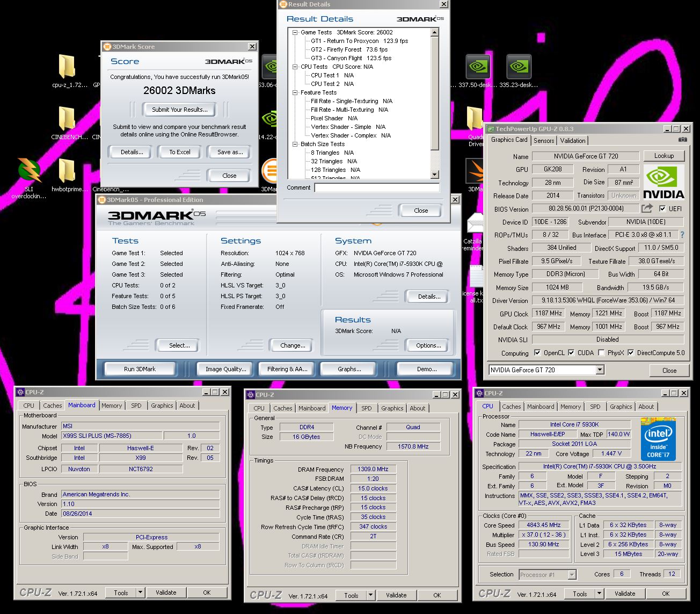Click the Comment input field
This screenshot has height=614, width=700.
[377, 187]
